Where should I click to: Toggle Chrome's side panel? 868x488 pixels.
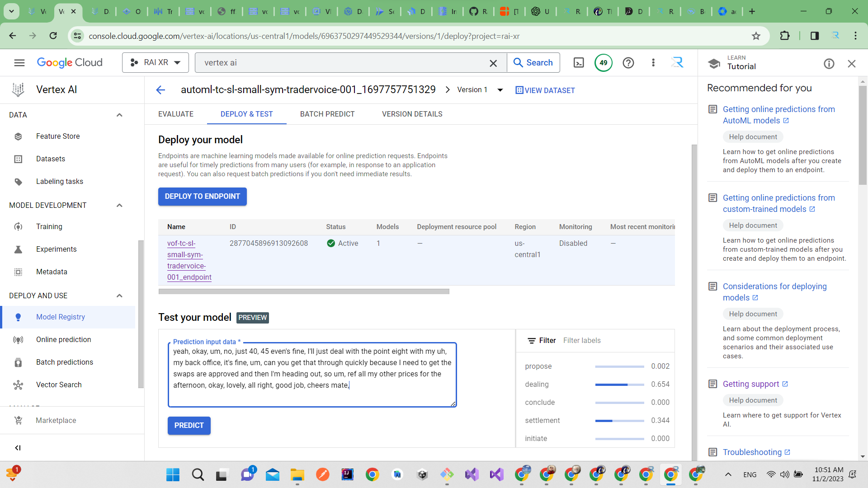point(815,36)
